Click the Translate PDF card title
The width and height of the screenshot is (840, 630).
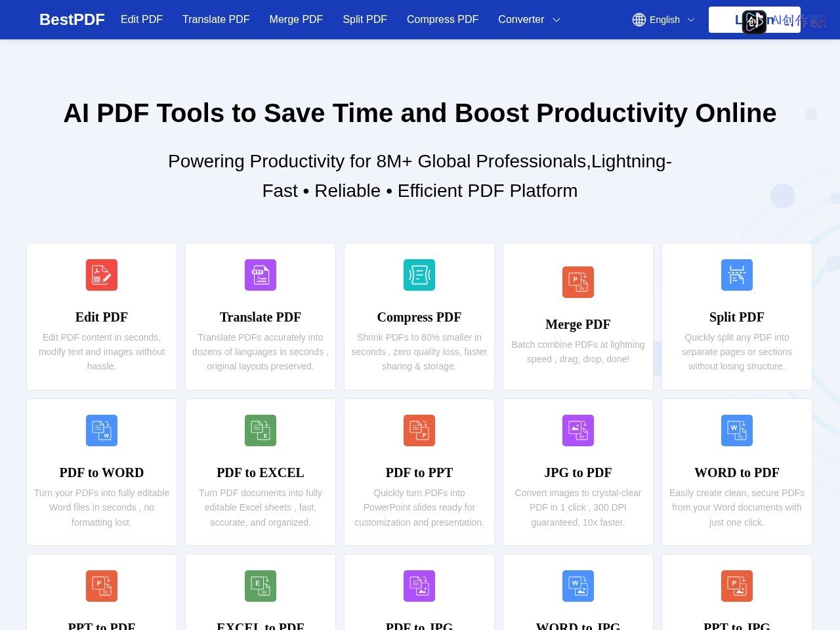point(261,317)
